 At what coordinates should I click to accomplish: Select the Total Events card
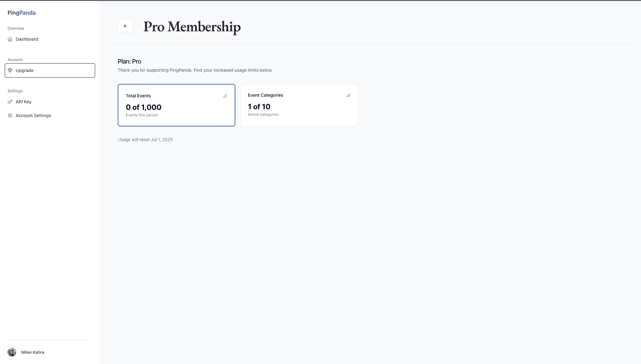pyautogui.click(x=177, y=105)
